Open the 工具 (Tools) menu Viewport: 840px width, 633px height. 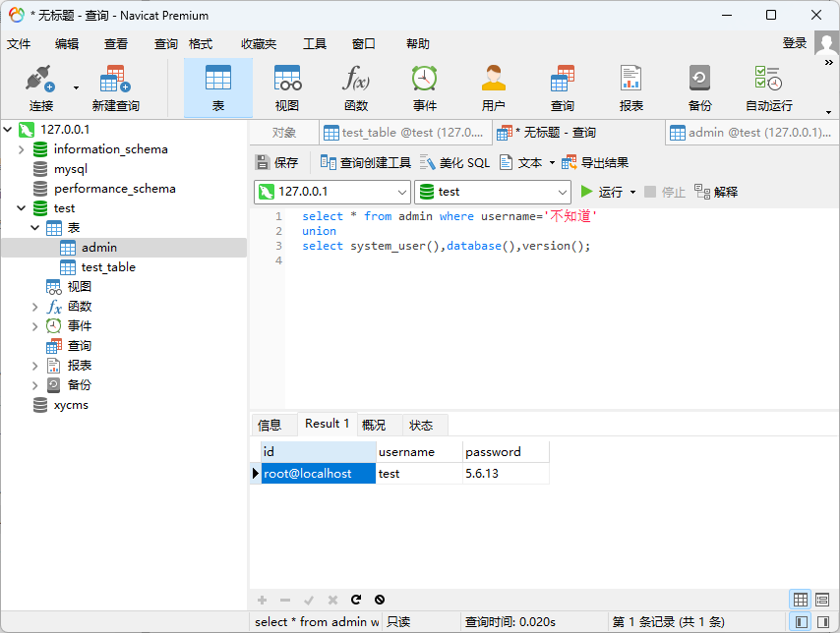[x=315, y=44]
